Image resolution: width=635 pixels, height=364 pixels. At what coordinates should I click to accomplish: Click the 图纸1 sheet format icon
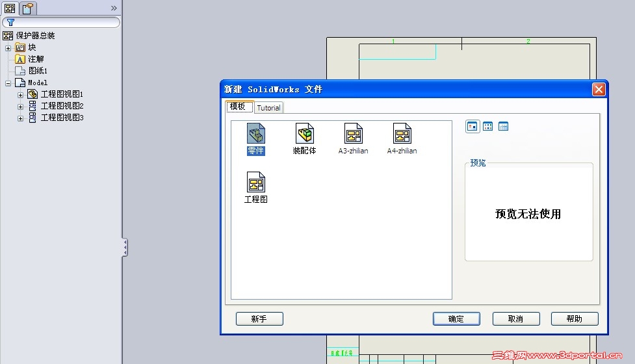[x=20, y=71]
